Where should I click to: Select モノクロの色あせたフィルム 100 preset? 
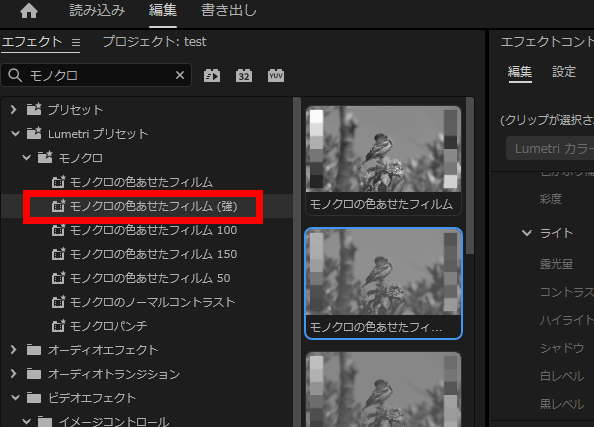tap(153, 230)
